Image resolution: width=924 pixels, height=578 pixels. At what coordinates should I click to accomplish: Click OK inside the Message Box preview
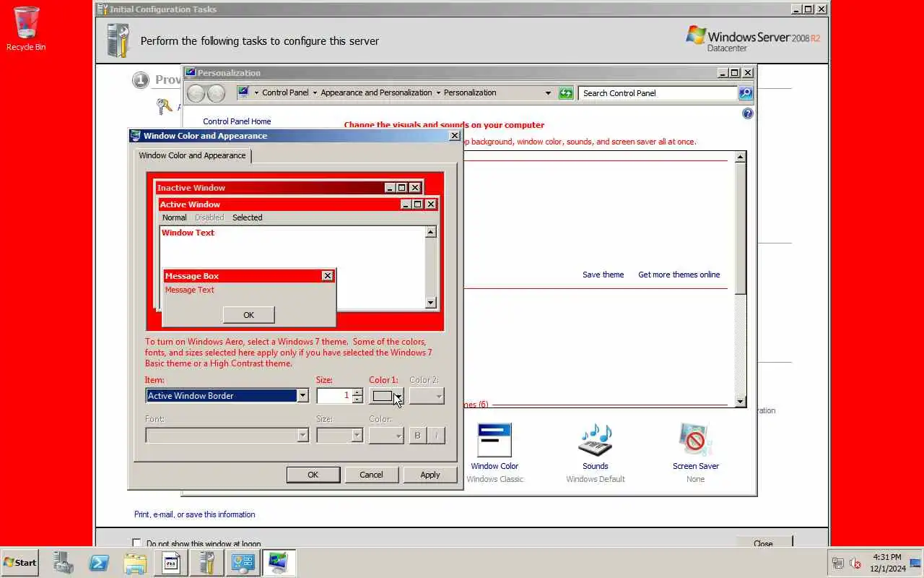(249, 315)
